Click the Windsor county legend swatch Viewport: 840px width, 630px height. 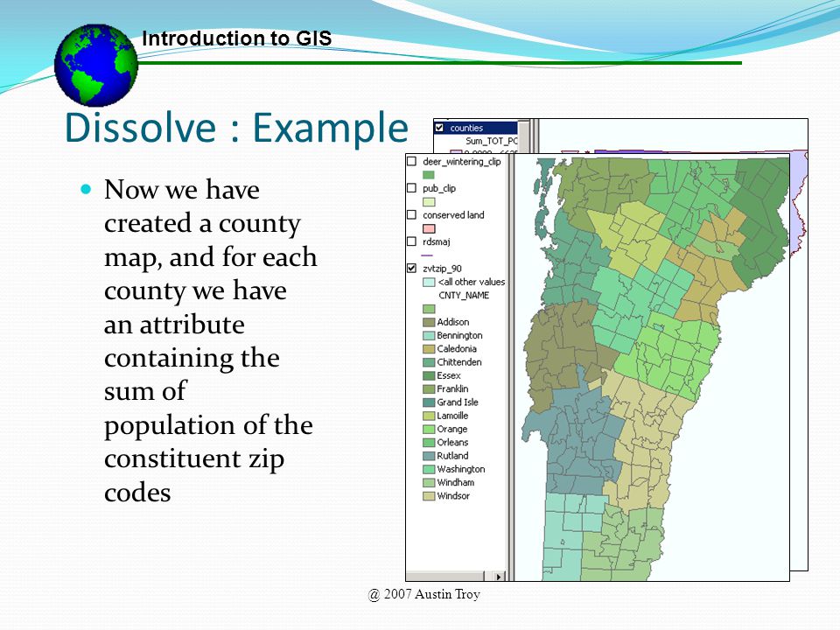pos(429,496)
